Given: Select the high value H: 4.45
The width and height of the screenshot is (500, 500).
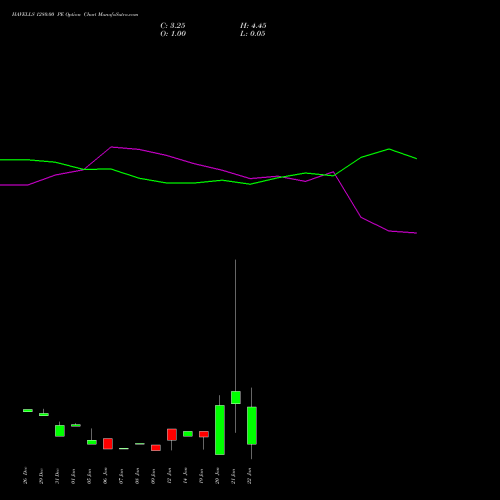Looking at the screenshot, I should click(253, 26).
